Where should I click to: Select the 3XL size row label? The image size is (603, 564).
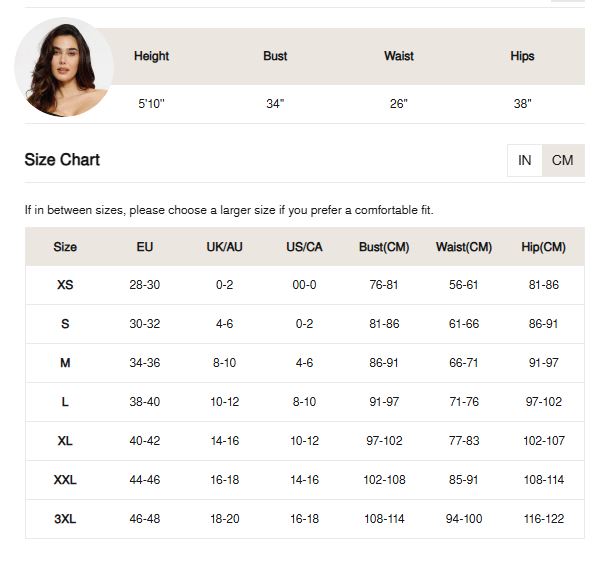65,519
